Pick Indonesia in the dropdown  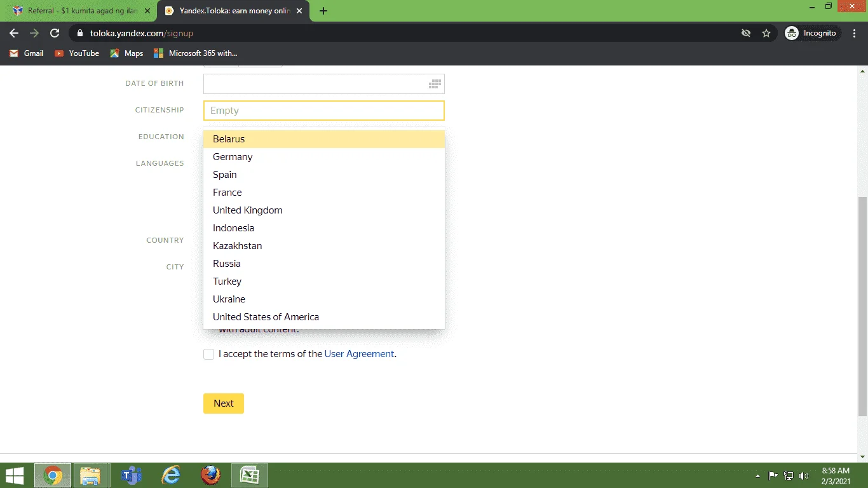[x=324, y=228]
